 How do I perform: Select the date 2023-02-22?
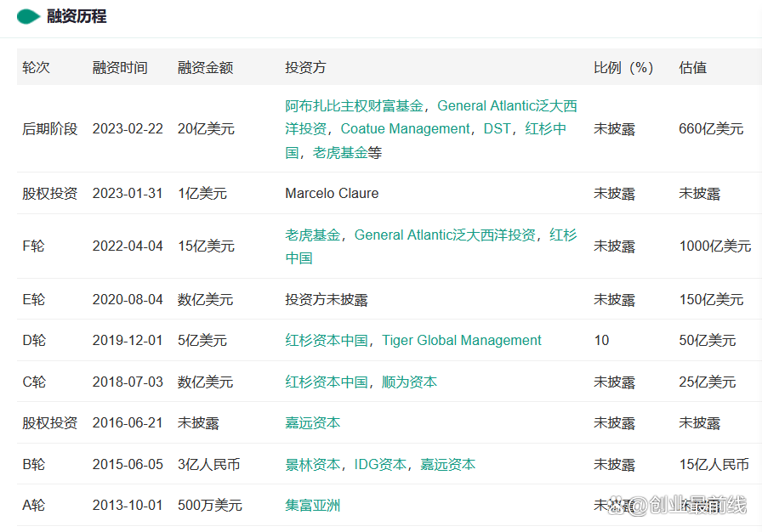pos(128,128)
